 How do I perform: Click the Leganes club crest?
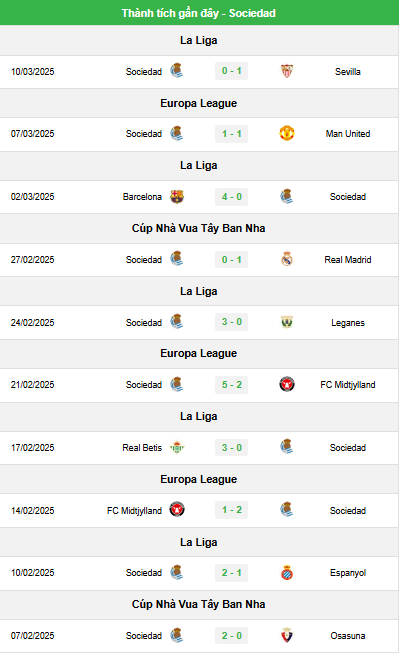click(287, 322)
